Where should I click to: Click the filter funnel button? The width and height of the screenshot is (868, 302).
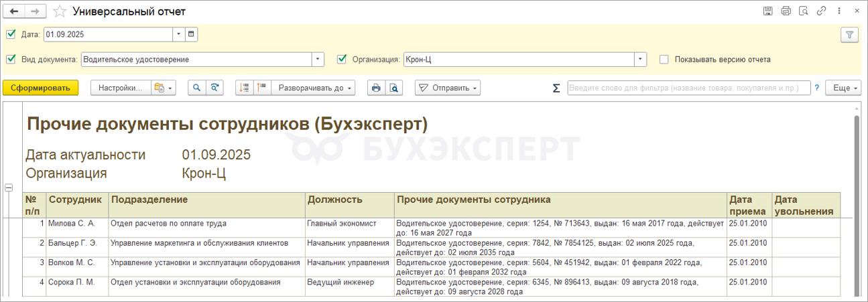(x=849, y=35)
